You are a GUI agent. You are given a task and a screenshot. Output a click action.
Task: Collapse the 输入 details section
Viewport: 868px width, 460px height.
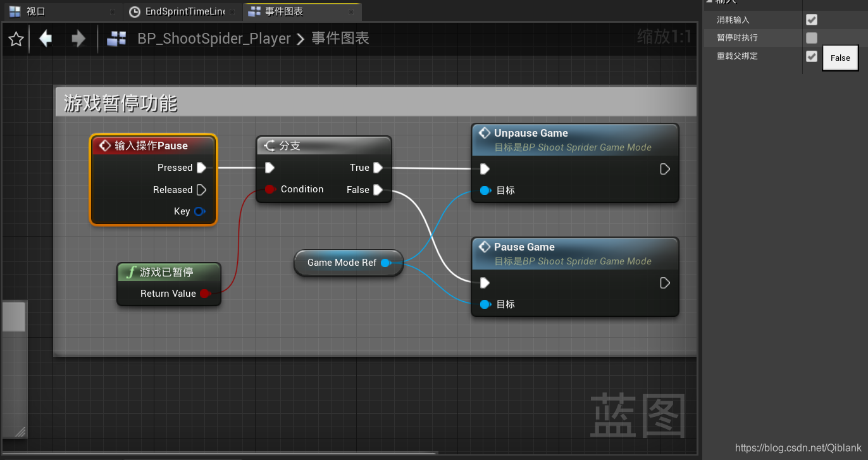pos(709,2)
